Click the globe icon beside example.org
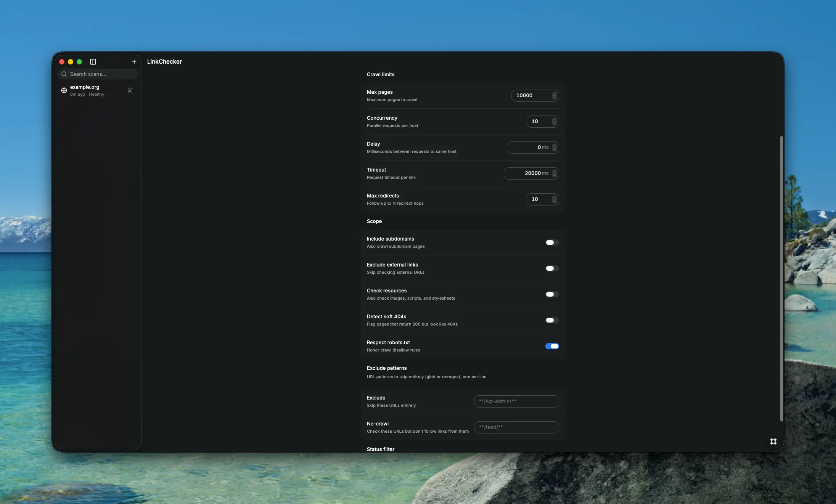Screen dimensions: 836x504 (64, 90)
